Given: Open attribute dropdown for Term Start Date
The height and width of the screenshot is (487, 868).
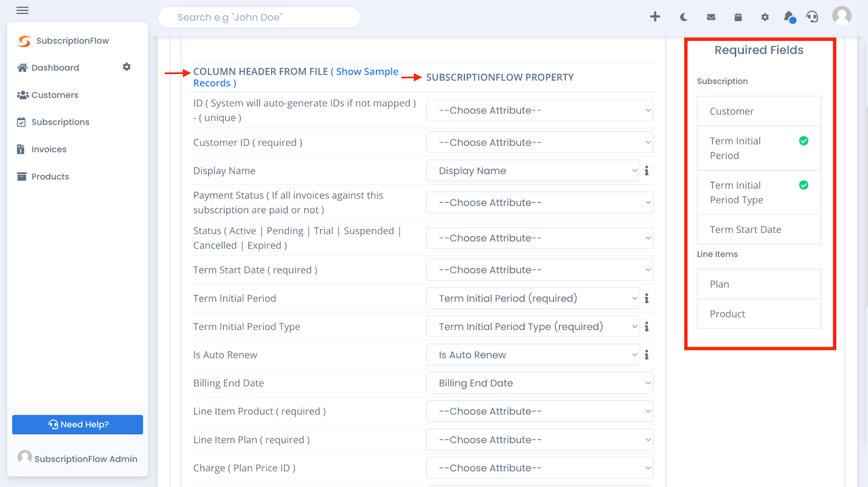Looking at the screenshot, I should (x=540, y=270).
